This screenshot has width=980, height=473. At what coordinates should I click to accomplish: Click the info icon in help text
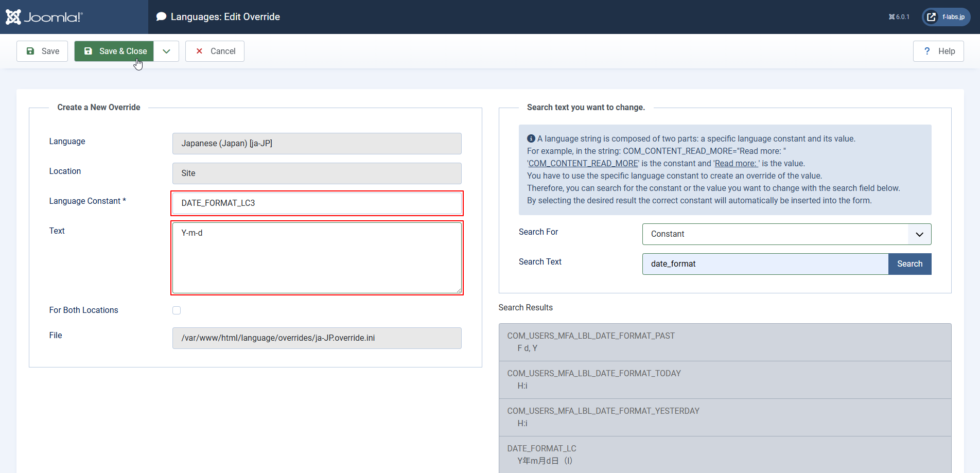(x=531, y=138)
